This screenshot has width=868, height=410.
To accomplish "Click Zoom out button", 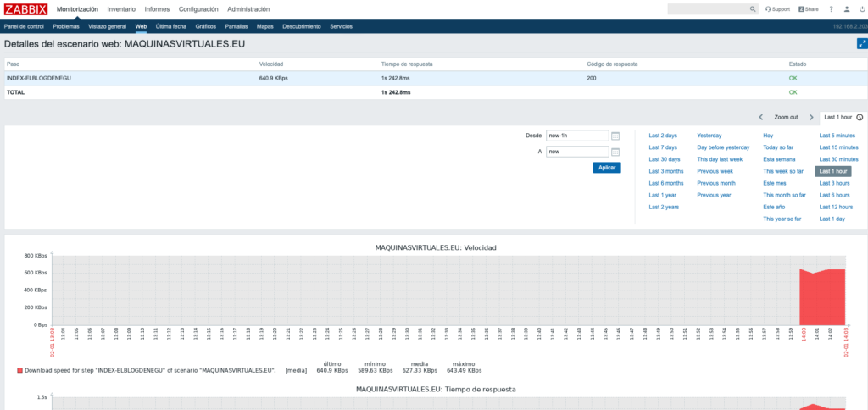I will (x=786, y=117).
